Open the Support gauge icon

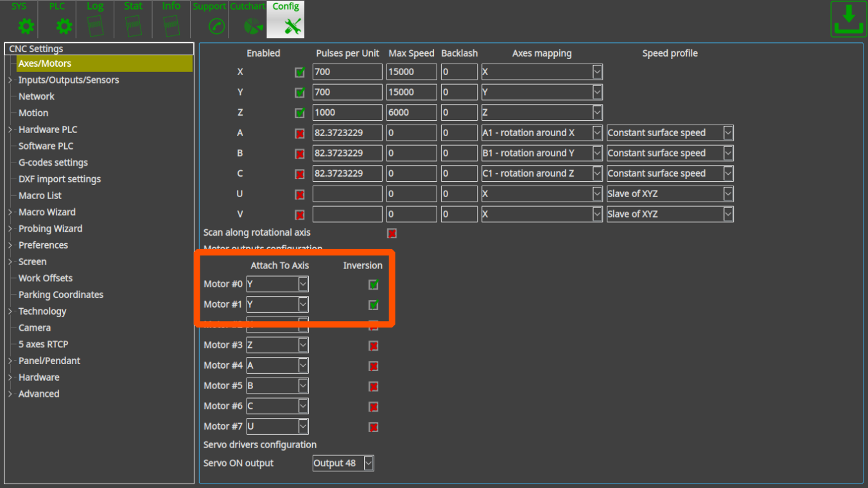(217, 26)
